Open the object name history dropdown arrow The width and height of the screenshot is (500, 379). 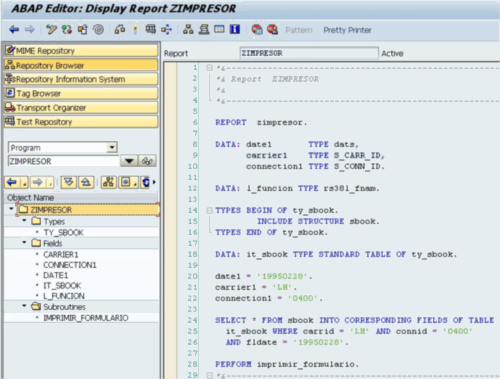click(129, 161)
